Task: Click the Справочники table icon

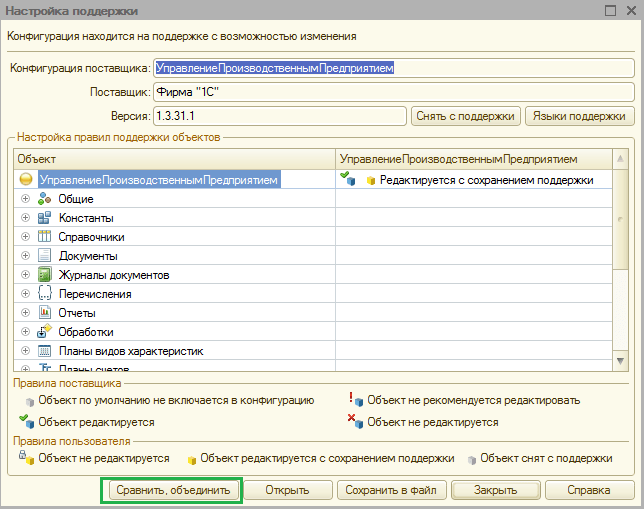Action: (x=44, y=236)
